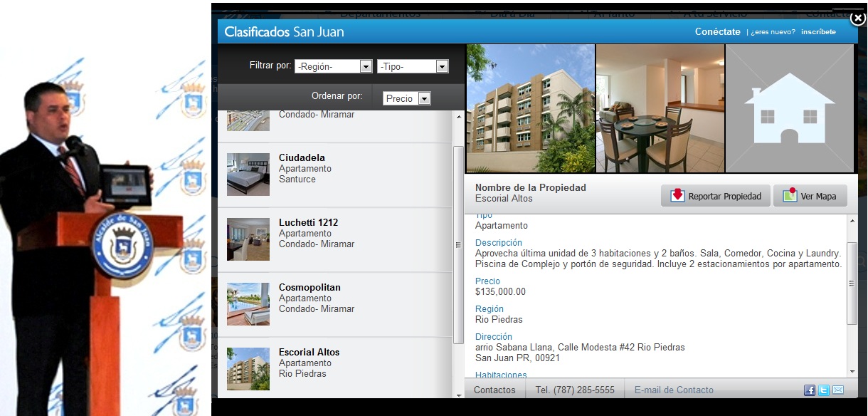Select the Ciudadela listing thumbnail

(x=248, y=175)
